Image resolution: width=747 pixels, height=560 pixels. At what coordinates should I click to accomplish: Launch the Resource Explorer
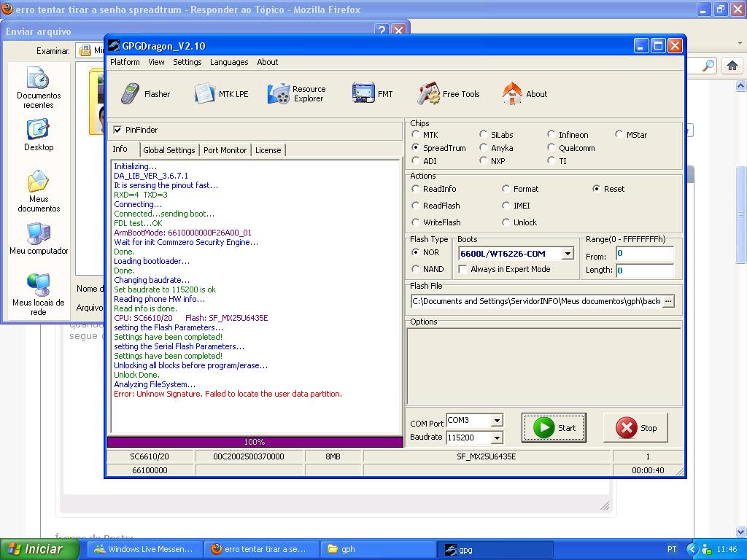(x=296, y=94)
